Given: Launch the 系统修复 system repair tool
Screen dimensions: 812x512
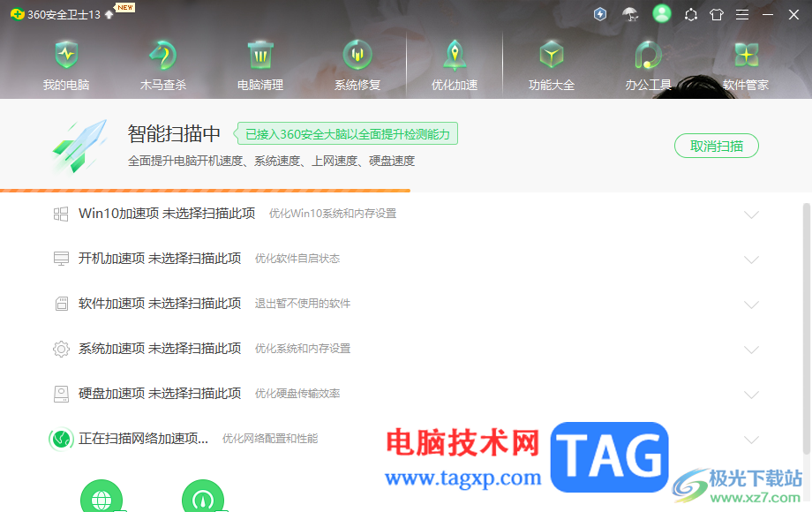Looking at the screenshot, I should coord(357,64).
